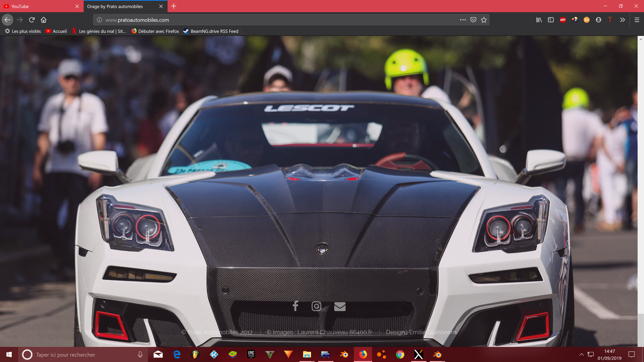Click the Cortana circle icon
Viewport: 644px width, 362px height.
pyautogui.click(x=27, y=354)
